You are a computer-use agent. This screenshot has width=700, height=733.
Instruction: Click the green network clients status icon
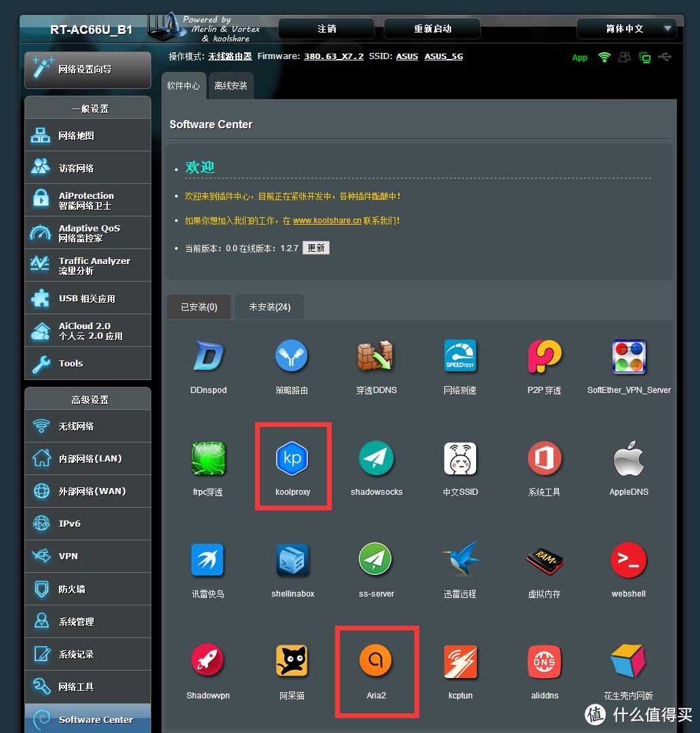pos(645,58)
